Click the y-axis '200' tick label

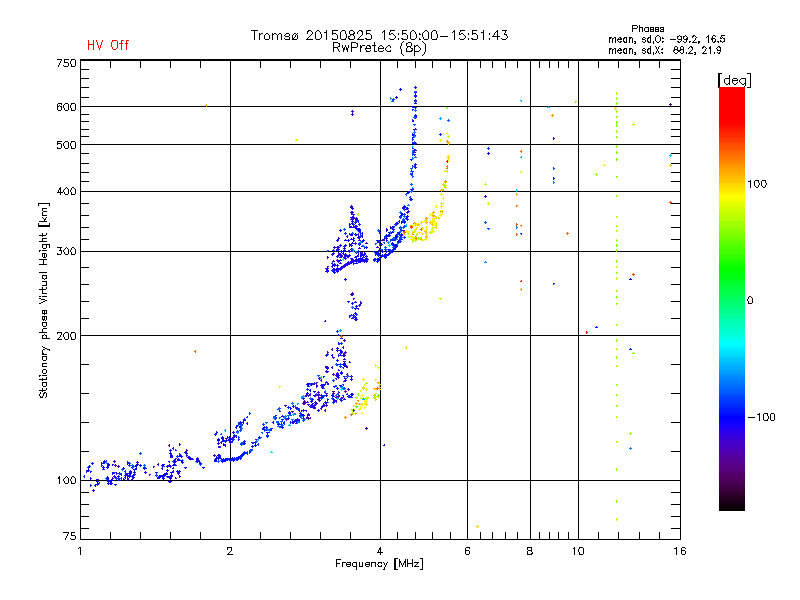(66, 336)
